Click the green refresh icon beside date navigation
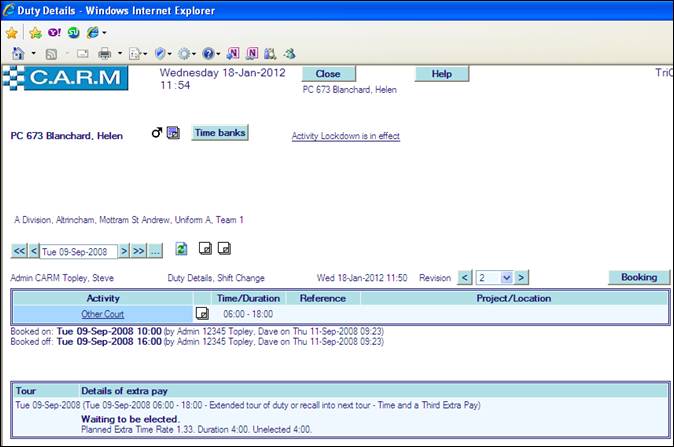 coord(182,248)
